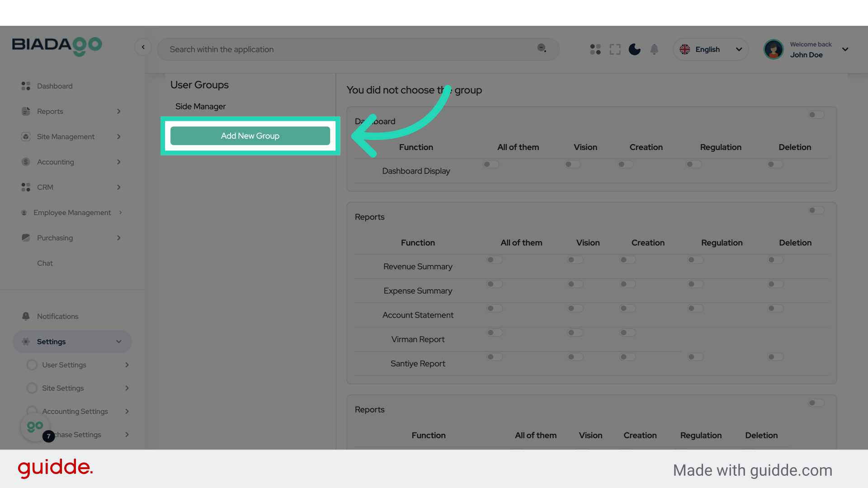Collapse sidebar with the arrow button
868x488 pixels.
pos(143,47)
